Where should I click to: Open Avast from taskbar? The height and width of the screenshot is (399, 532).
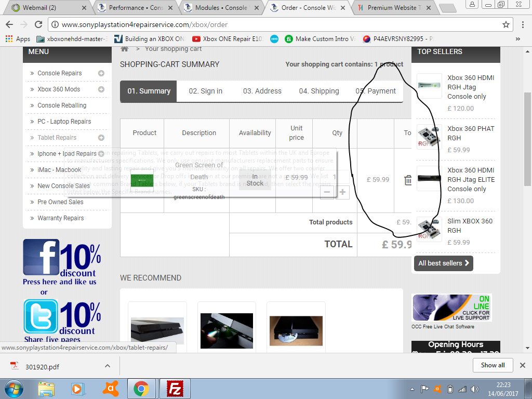(110, 389)
